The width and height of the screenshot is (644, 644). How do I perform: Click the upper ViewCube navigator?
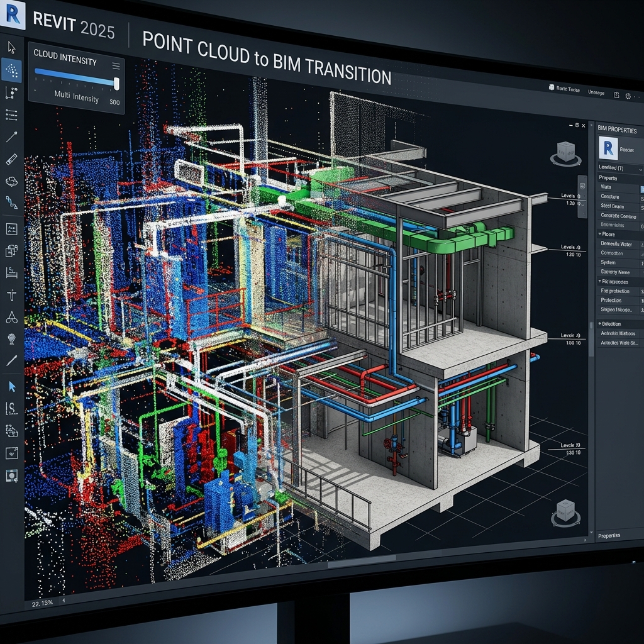565,153
